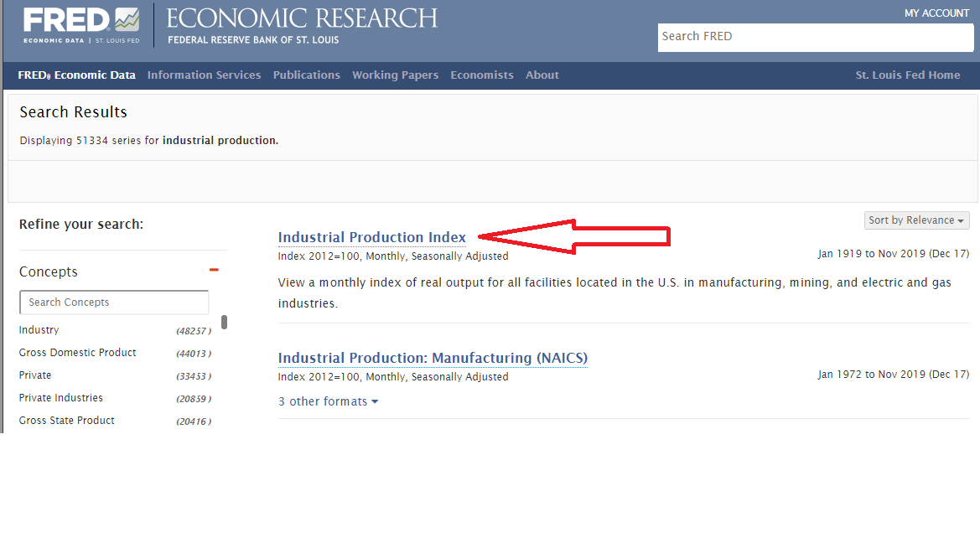
Task: Filter by the Industry concept
Action: coord(39,330)
